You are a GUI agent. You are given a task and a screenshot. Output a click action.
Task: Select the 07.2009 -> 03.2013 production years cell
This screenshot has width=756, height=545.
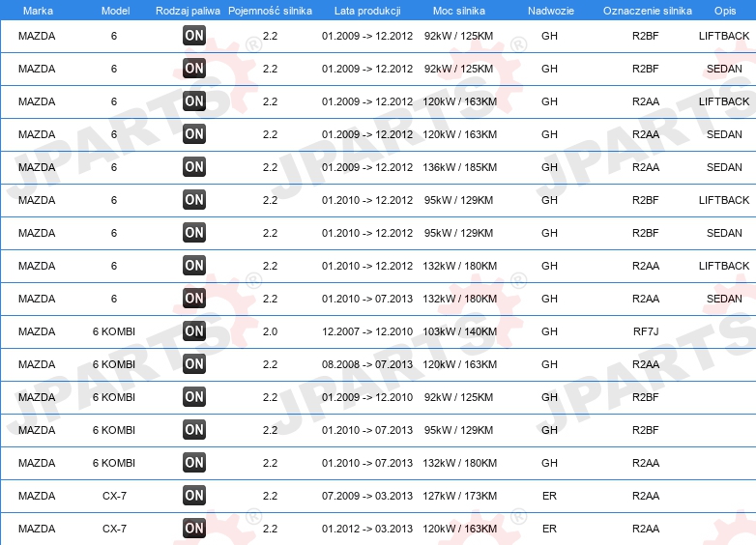pyautogui.click(x=367, y=496)
